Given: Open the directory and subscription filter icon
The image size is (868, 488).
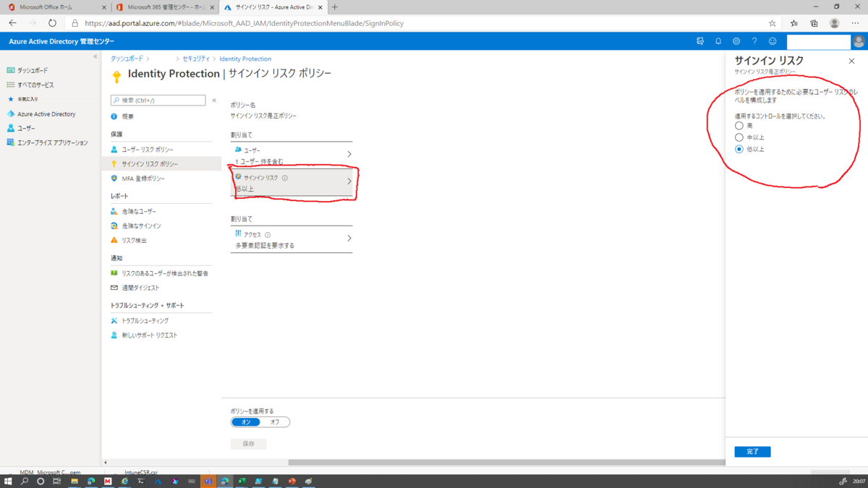Looking at the screenshot, I should pos(699,41).
